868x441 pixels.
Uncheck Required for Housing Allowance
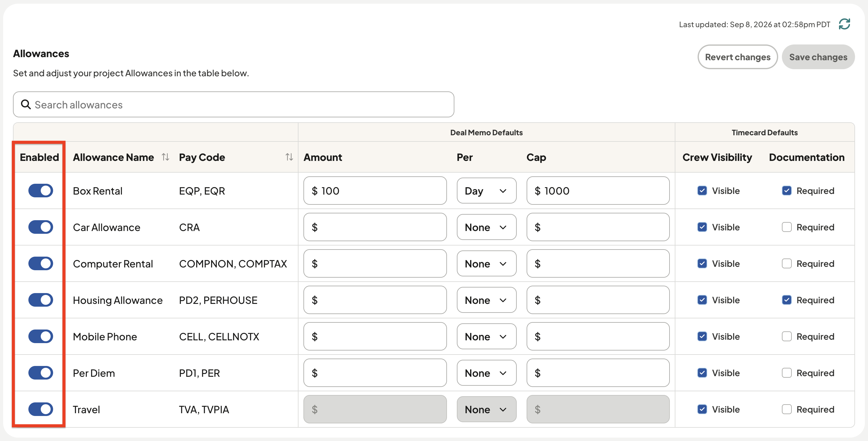(x=787, y=300)
